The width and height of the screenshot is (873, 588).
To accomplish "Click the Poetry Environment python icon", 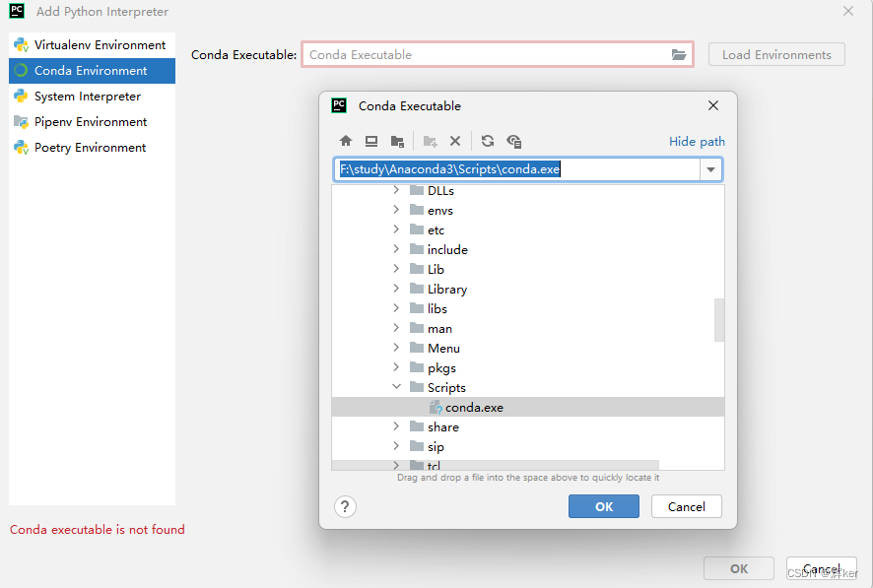I will (21, 148).
